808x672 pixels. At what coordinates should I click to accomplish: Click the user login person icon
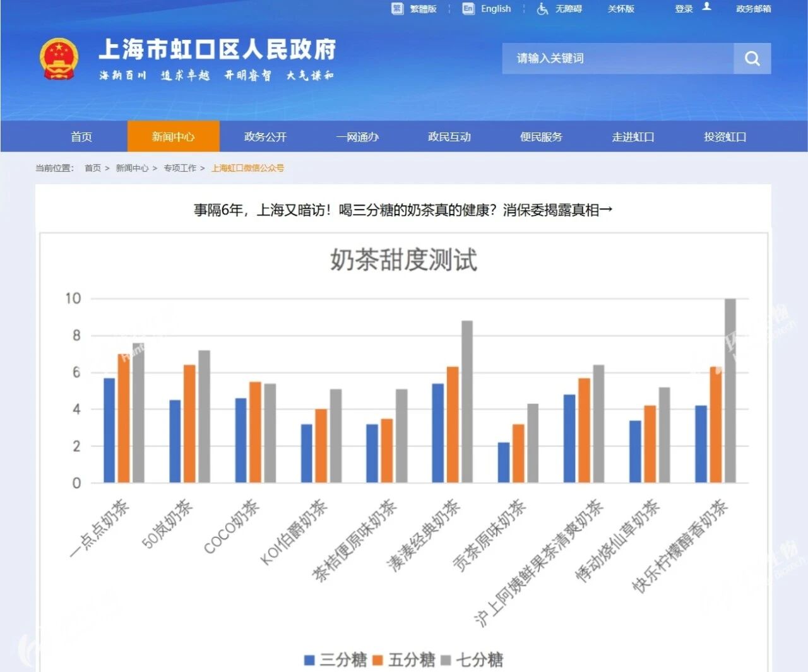pos(706,7)
